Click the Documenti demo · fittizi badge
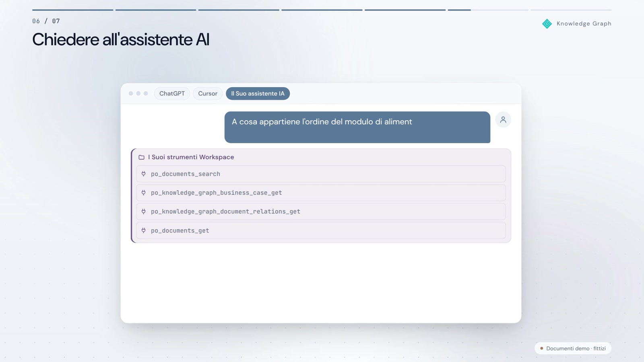Viewport: 644px width, 362px height. pyautogui.click(x=573, y=348)
